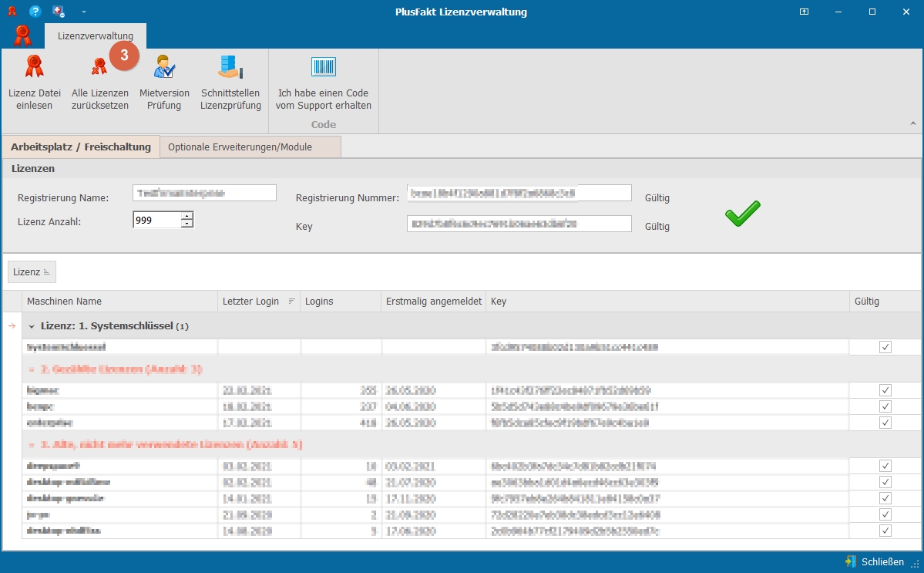Sort by Maschinen Name column

[x=120, y=302]
